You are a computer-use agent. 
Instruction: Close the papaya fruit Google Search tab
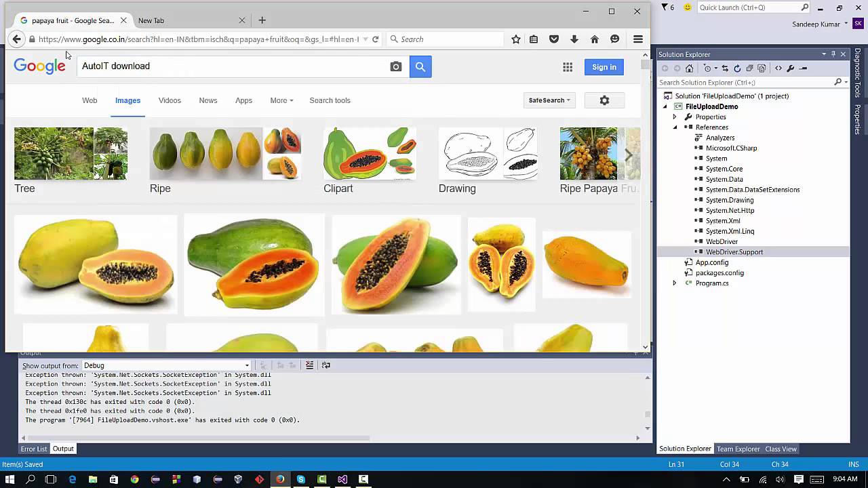(x=123, y=20)
